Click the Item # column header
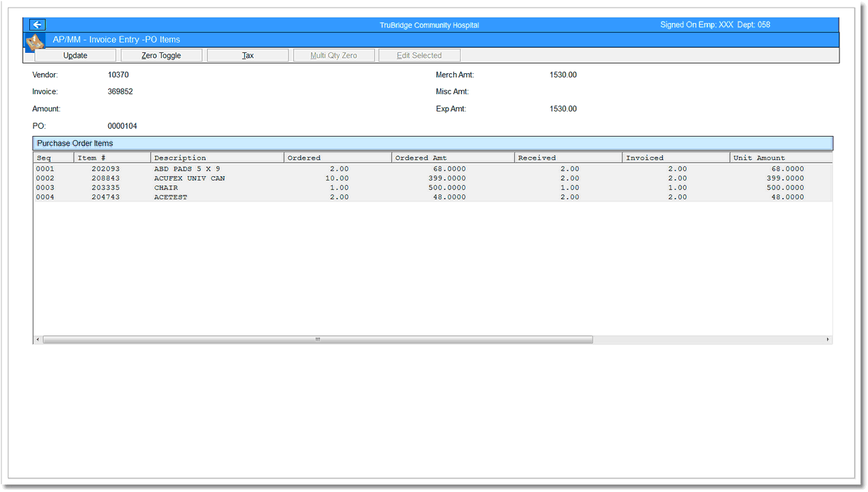This screenshot has height=492, width=868. [112, 157]
